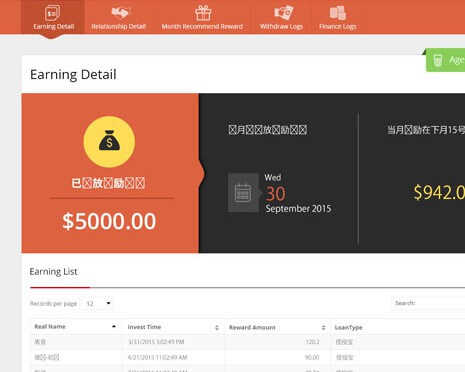Click the Month Recommend Reward gift icon
Viewport: 465px width, 372px height.
pos(203,13)
